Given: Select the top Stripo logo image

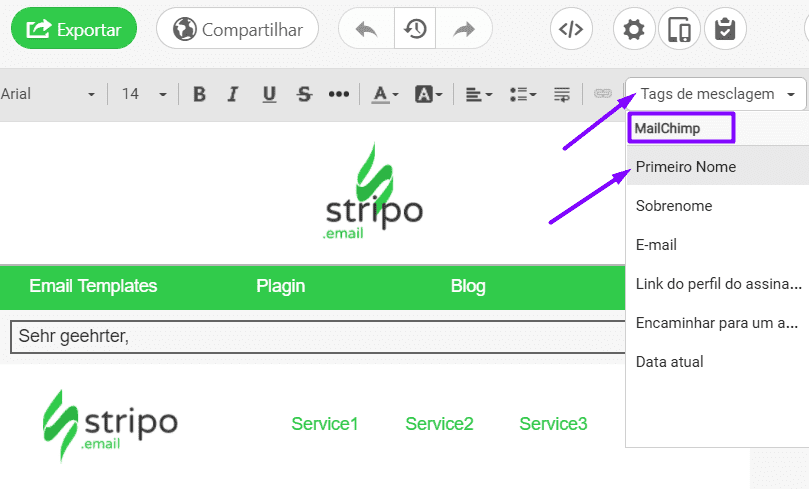Looking at the screenshot, I should (x=374, y=192).
